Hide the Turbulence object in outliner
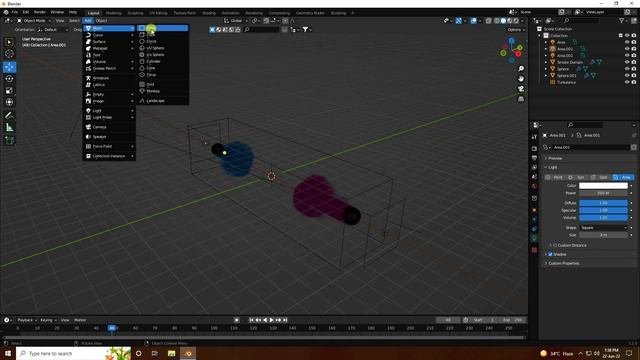 (x=627, y=82)
